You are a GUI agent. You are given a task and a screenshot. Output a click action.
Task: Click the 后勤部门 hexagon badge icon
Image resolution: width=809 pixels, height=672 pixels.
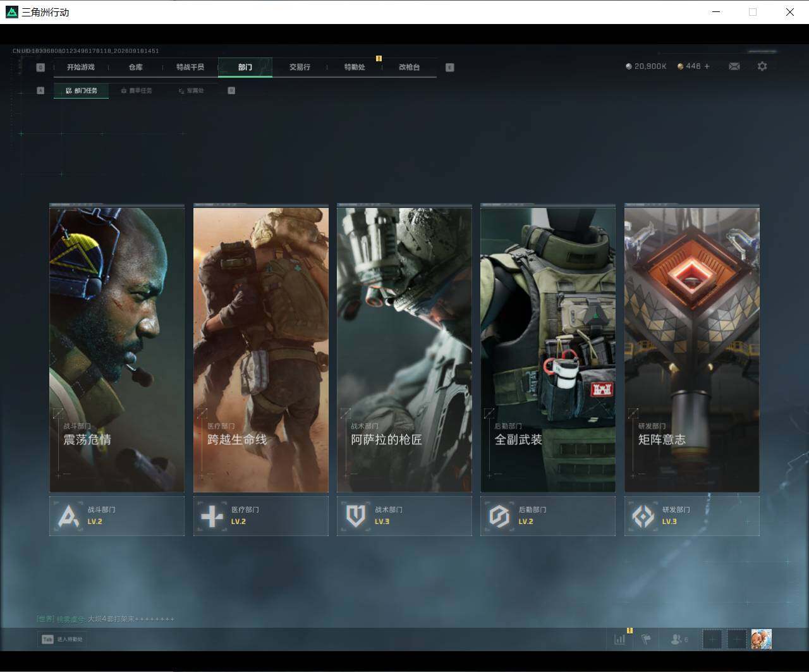pyautogui.click(x=499, y=516)
